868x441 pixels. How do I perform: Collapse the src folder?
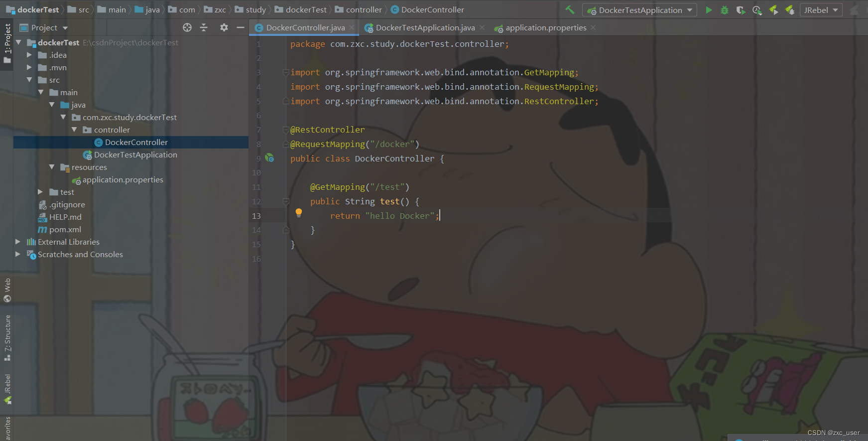(x=29, y=80)
